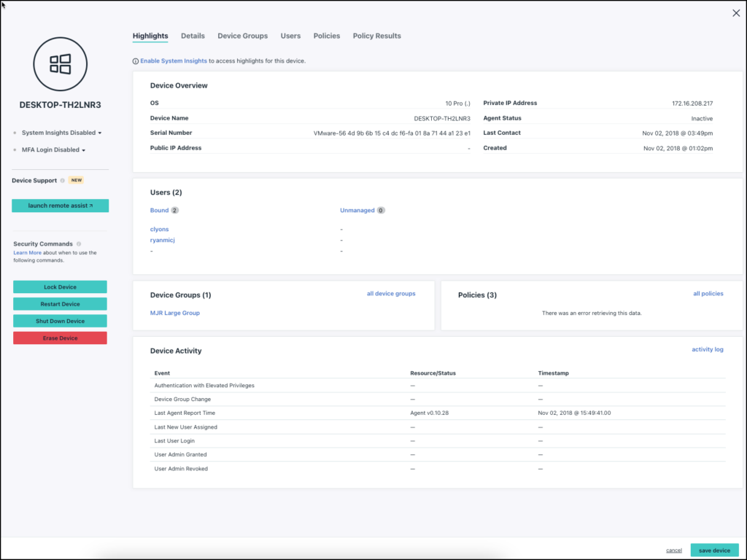Open the clyons bound user link

pyautogui.click(x=159, y=229)
